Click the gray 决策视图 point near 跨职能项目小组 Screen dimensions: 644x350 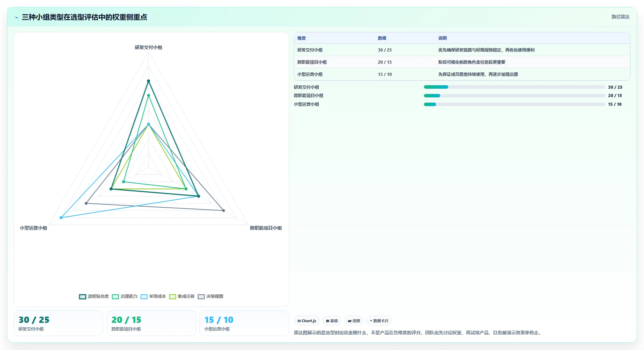[x=224, y=210]
